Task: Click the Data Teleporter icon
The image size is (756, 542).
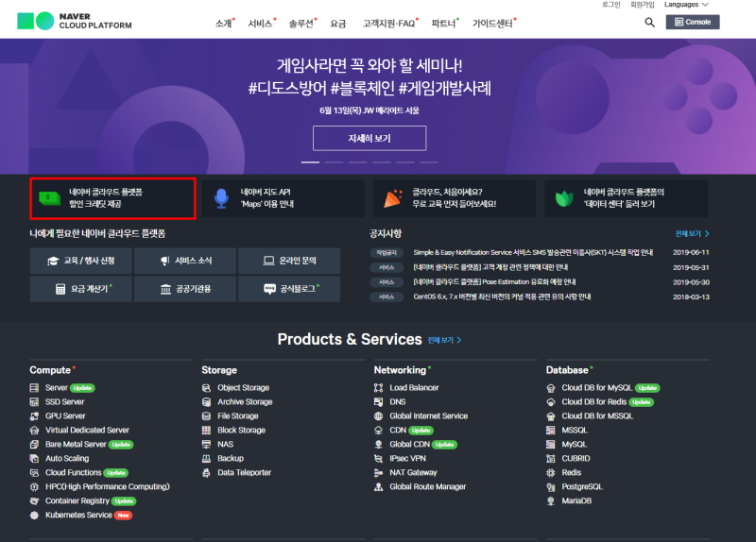Action: [206, 473]
